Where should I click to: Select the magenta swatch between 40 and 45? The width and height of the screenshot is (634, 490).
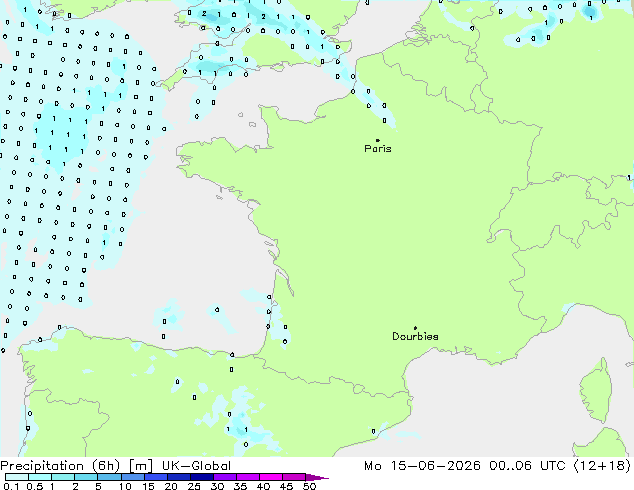click(271, 477)
